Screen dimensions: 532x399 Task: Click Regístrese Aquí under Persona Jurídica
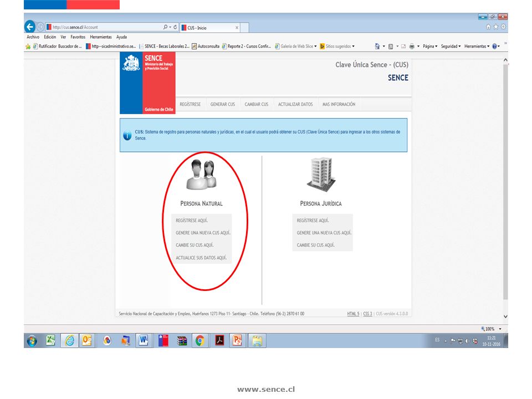313,221
